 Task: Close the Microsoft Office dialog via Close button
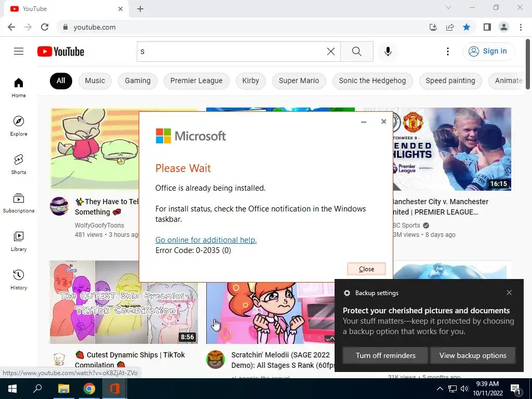point(366,269)
